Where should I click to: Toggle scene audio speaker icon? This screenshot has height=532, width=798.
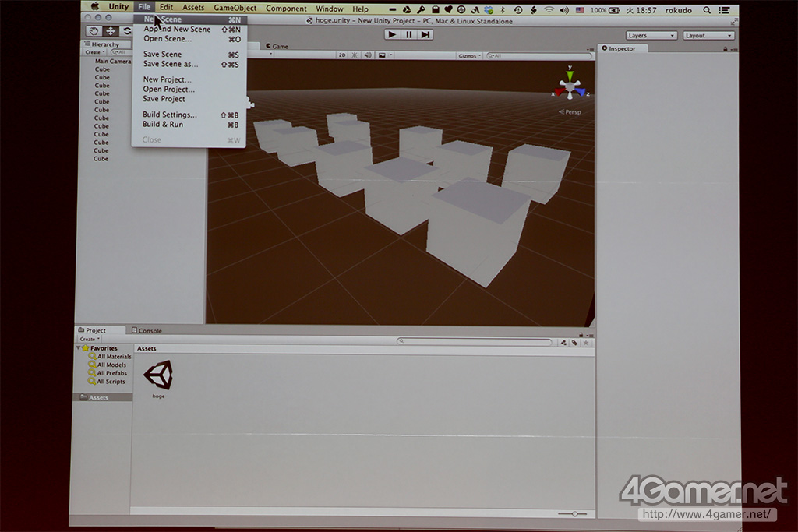pyautogui.click(x=368, y=55)
